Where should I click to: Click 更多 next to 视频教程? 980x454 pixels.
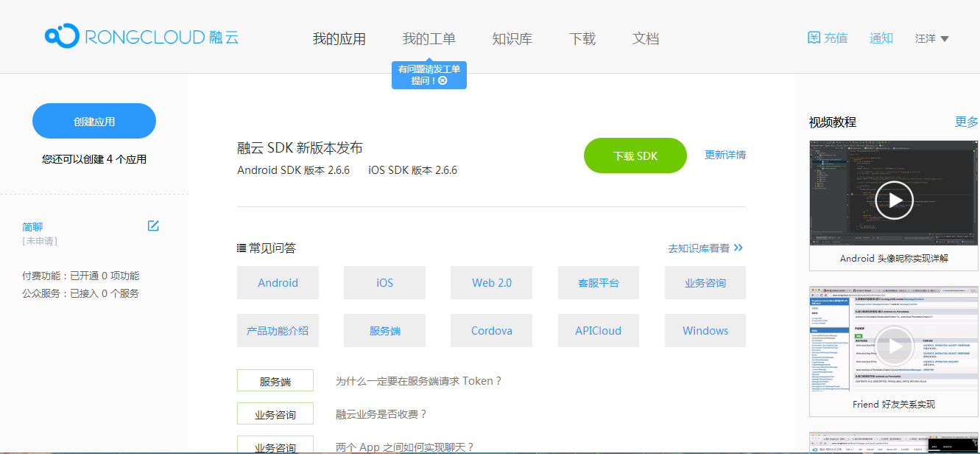(967, 122)
